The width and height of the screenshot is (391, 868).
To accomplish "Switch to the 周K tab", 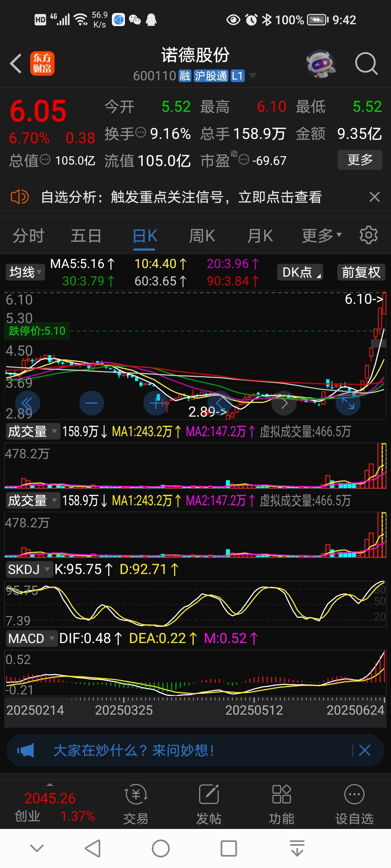I will (202, 236).
